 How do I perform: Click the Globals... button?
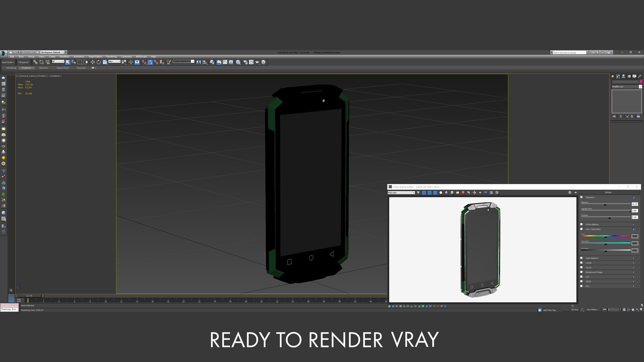[x=609, y=192]
